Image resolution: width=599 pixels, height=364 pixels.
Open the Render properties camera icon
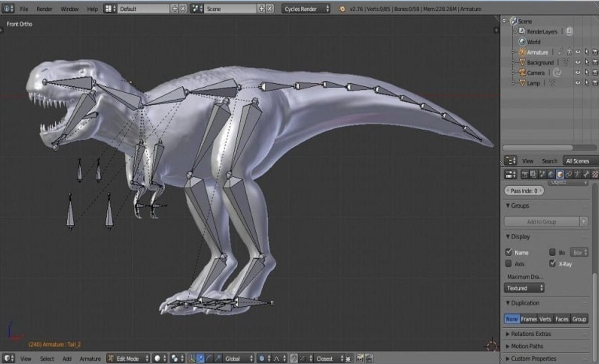coord(525,174)
